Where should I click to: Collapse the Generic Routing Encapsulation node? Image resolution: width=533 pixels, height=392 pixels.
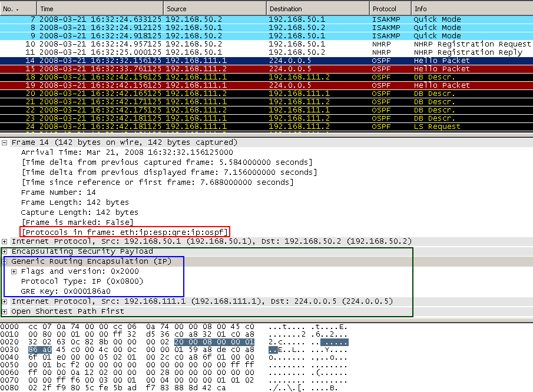pos(5,261)
